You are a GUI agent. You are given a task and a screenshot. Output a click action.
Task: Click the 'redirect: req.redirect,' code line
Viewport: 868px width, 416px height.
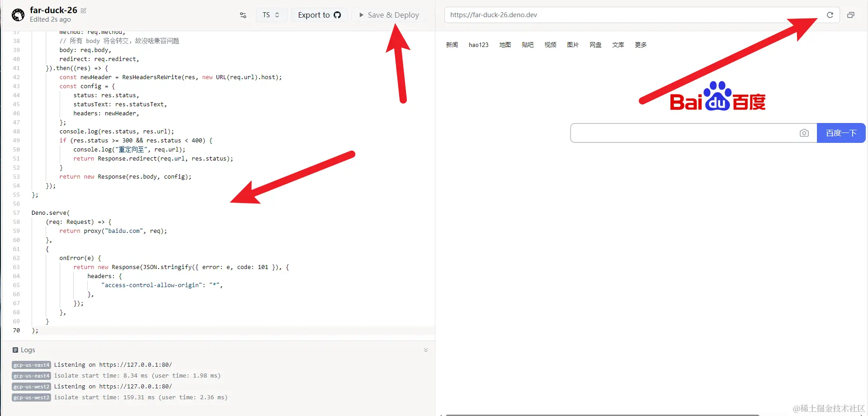(99, 59)
